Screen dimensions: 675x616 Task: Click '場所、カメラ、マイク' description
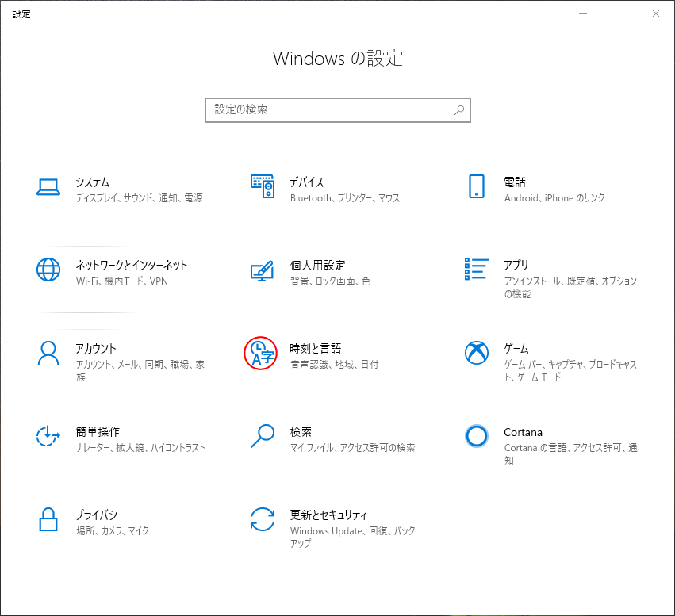tap(113, 531)
